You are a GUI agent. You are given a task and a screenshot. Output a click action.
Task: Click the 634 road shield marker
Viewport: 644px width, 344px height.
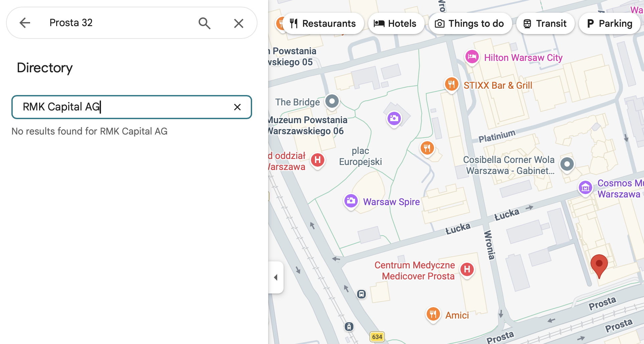(377, 337)
